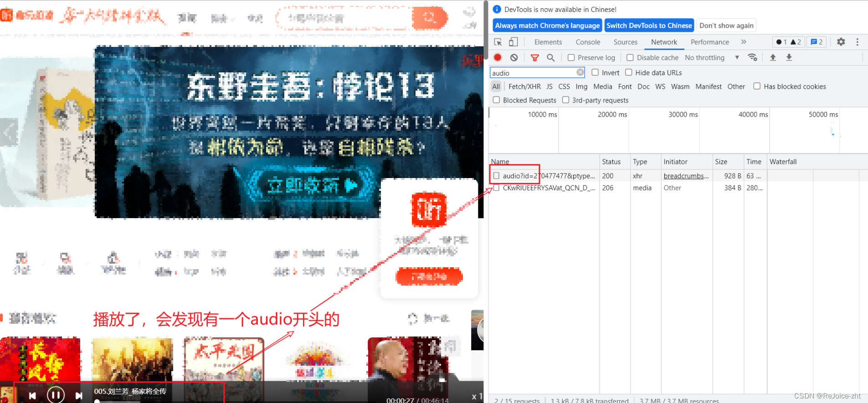Viewport: 868px width, 403px height.
Task: Toggle the device toolbar icon
Action: [514, 42]
